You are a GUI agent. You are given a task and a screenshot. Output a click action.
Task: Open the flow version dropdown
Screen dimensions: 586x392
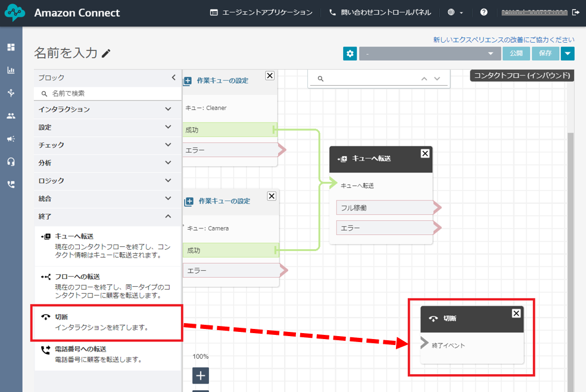click(430, 54)
